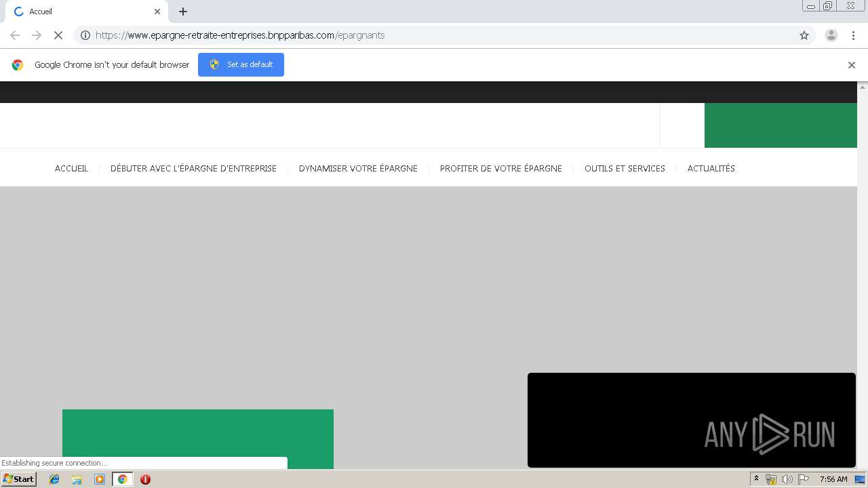The height and width of the screenshot is (488, 868).
Task: Launch Internet Explorer from taskbar
Action: (54, 479)
